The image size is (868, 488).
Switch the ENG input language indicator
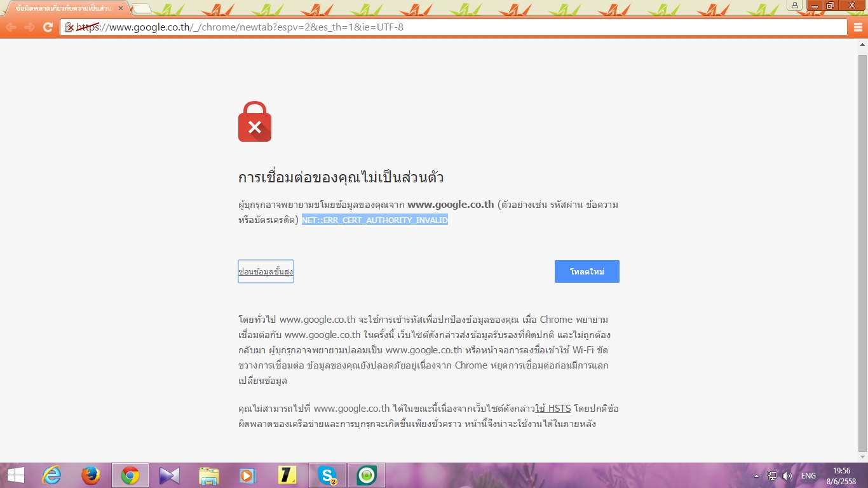click(x=808, y=476)
